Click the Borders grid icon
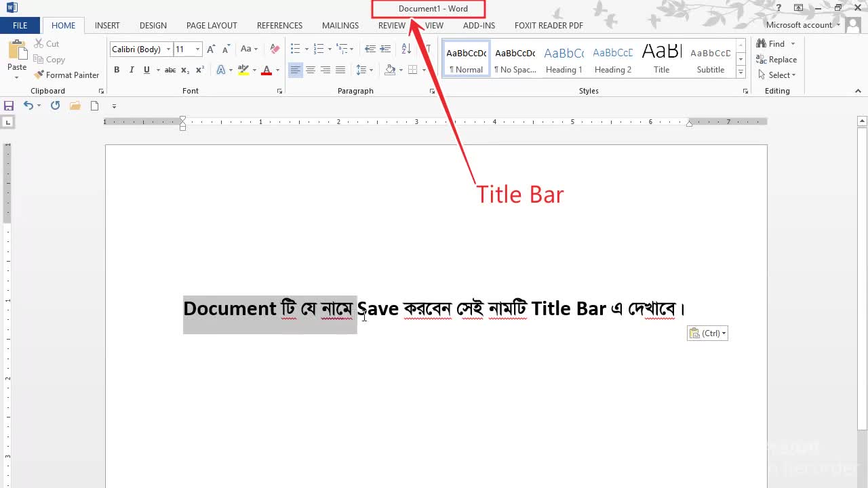 point(412,70)
